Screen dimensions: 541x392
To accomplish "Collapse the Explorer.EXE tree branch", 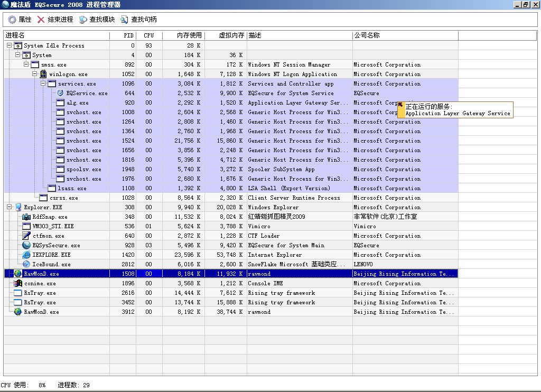I will pos(9,207).
